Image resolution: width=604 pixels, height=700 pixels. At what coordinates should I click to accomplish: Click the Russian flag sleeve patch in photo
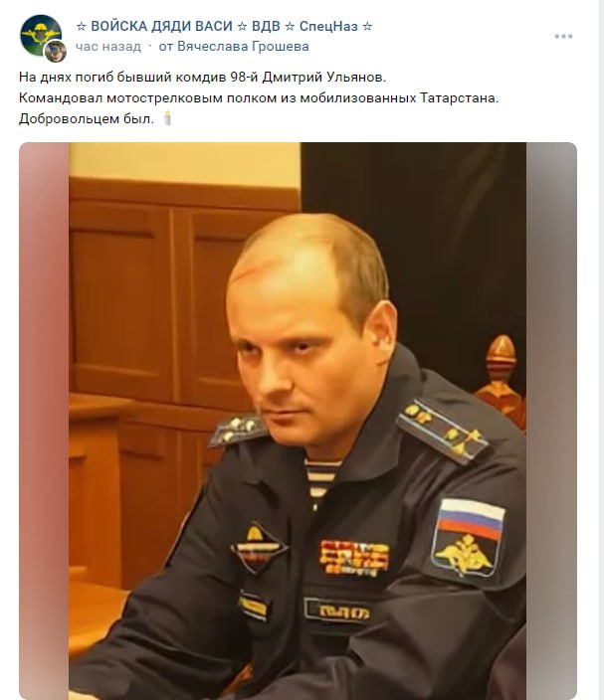pyautogui.click(x=469, y=538)
